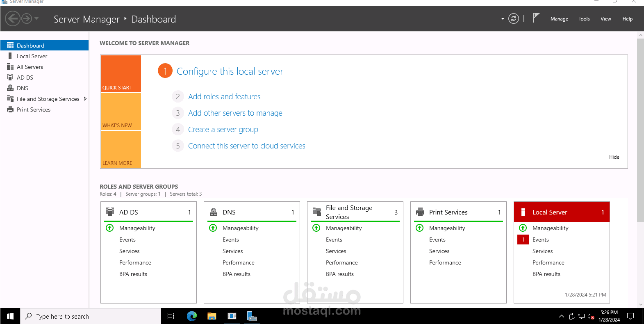Refresh the Server Manager dashboard
The height and width of the screenshot is (324, 644).
point(514,18)
